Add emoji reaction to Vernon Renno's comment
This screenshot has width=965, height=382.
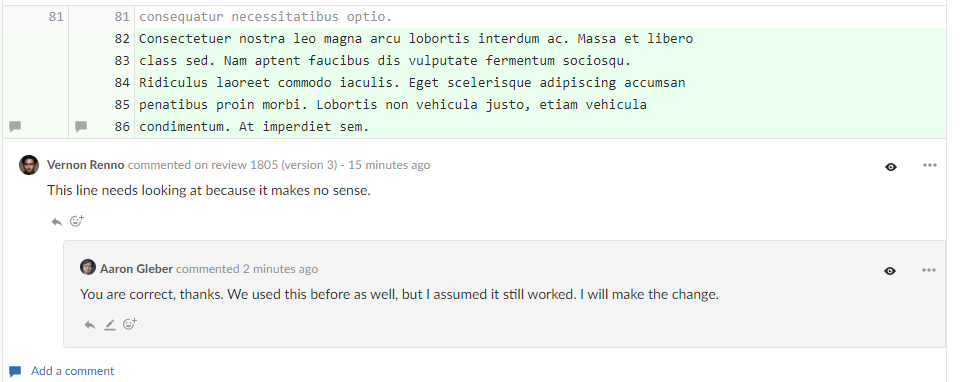tap(77, 221)
